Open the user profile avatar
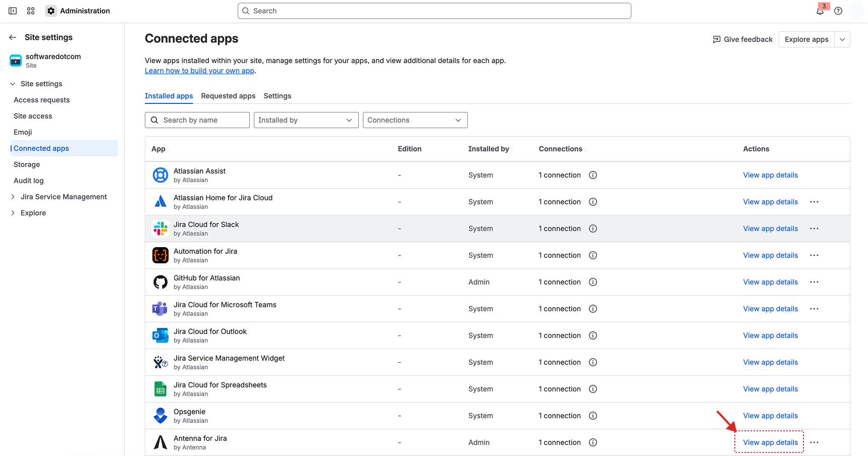868x456 pixels. [856, 11]
